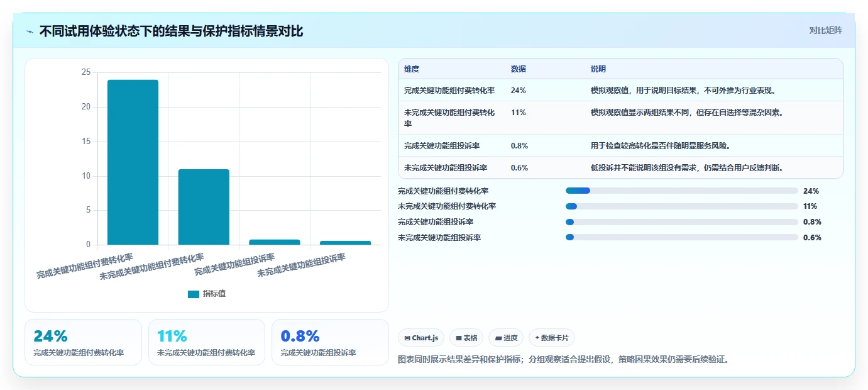This screenshot has width=868, height=390.
Task: Click table cell 0.6%
Action: click(x=520, y=167)
